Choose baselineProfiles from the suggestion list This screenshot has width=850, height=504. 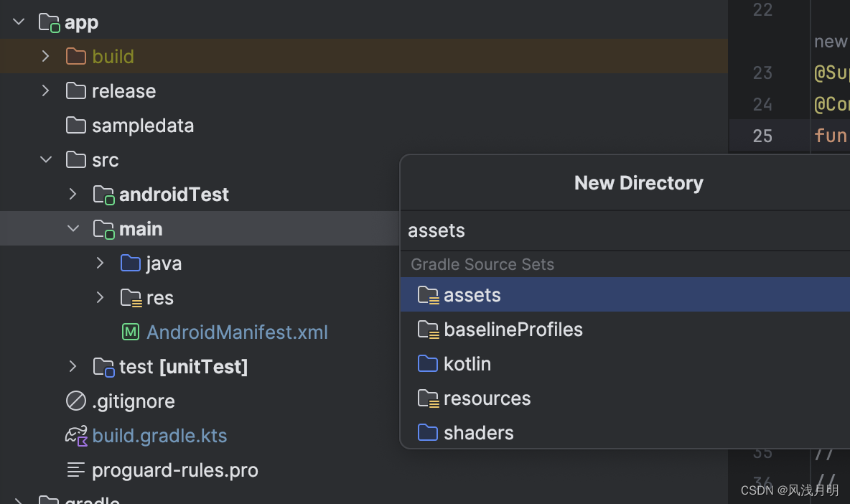click(x=513, y=330)
